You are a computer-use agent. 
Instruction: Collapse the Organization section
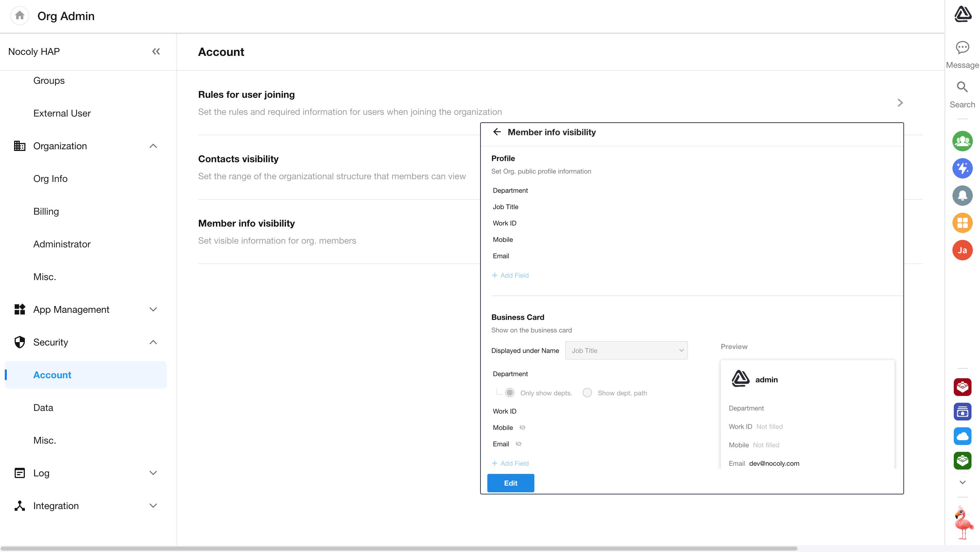(x=153, y=146)
